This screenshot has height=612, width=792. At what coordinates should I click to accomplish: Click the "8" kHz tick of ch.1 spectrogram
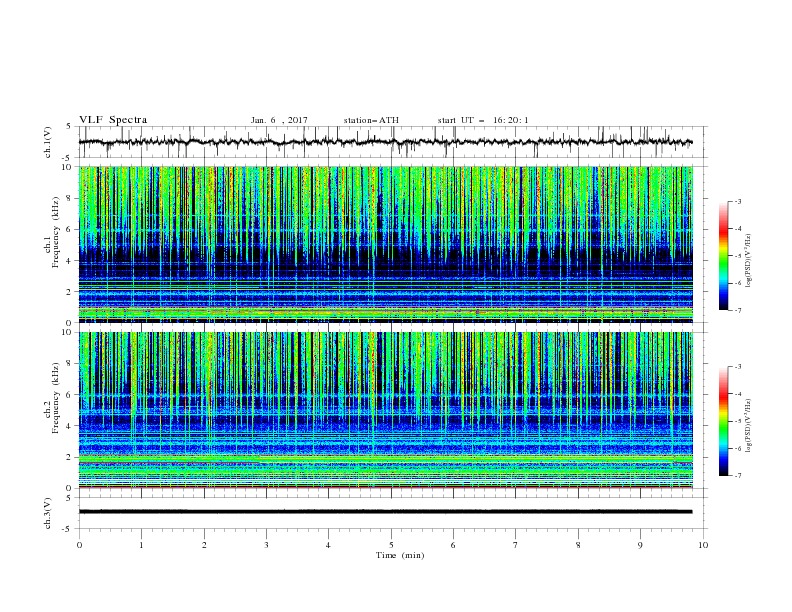click(x=71, y=198)
